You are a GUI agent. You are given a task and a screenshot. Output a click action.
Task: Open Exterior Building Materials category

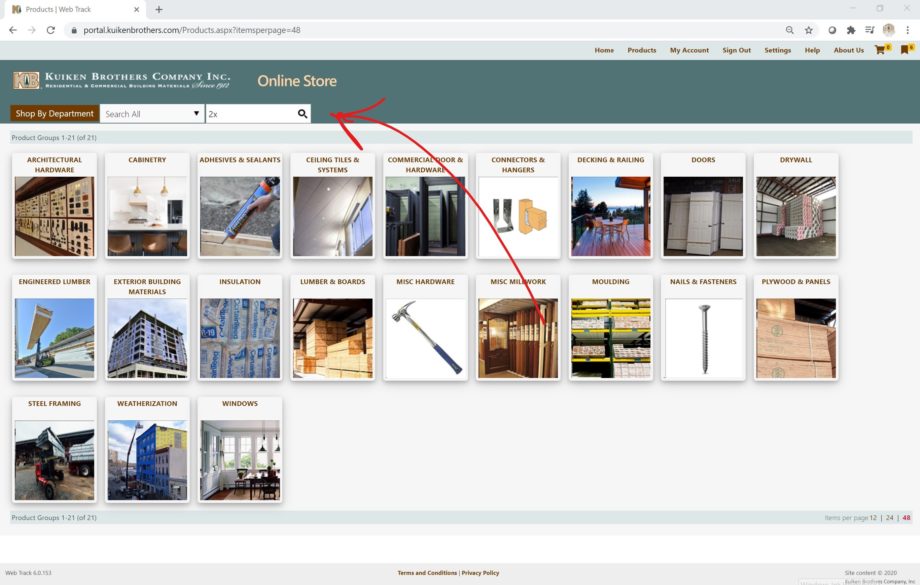(147, 328)
